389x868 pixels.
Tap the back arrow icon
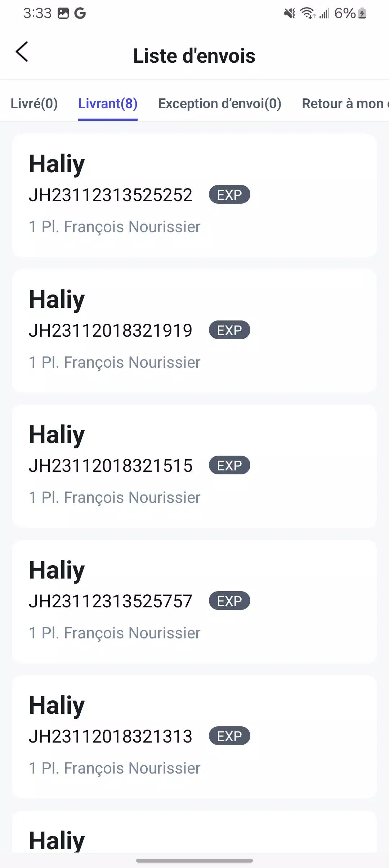click(x=22, y=52)
